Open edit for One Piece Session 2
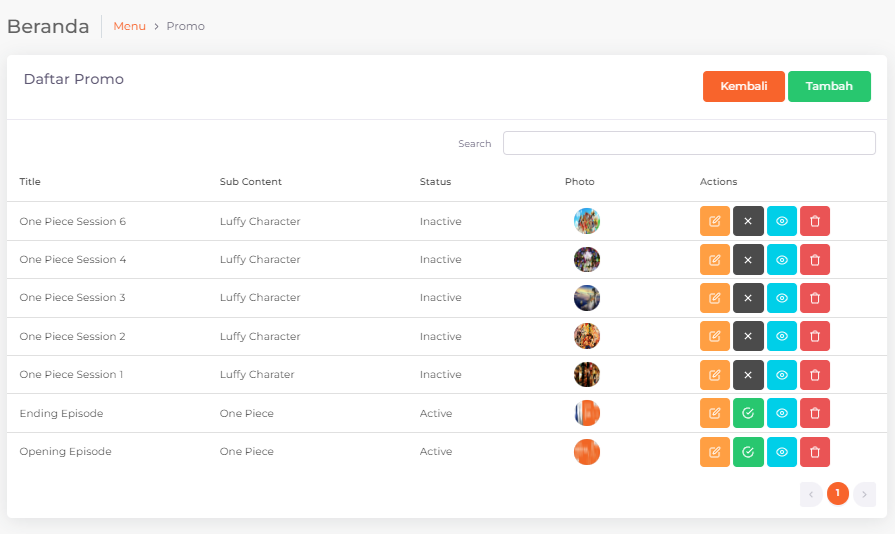 click(714, 336)
